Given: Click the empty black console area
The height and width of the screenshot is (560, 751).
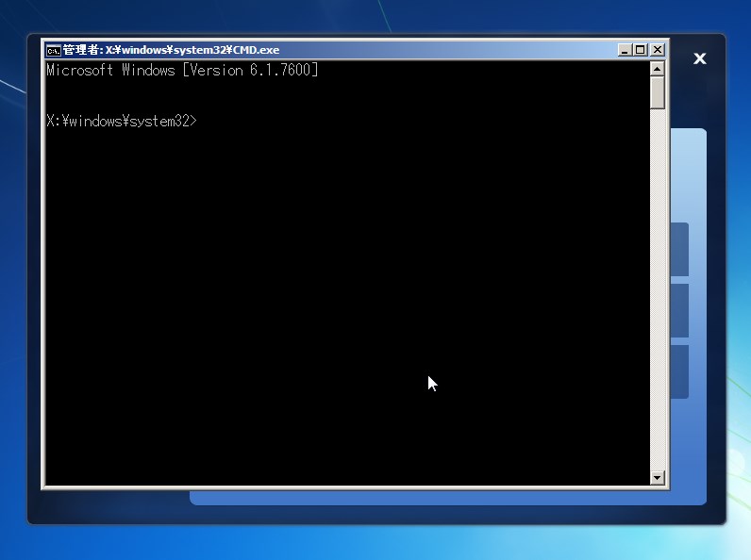Looking at the screenshot, I should [340, 302].
